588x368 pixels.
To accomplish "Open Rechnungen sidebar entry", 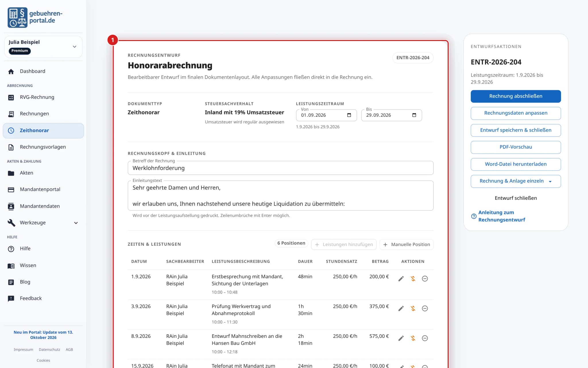I will coord(43,114).
